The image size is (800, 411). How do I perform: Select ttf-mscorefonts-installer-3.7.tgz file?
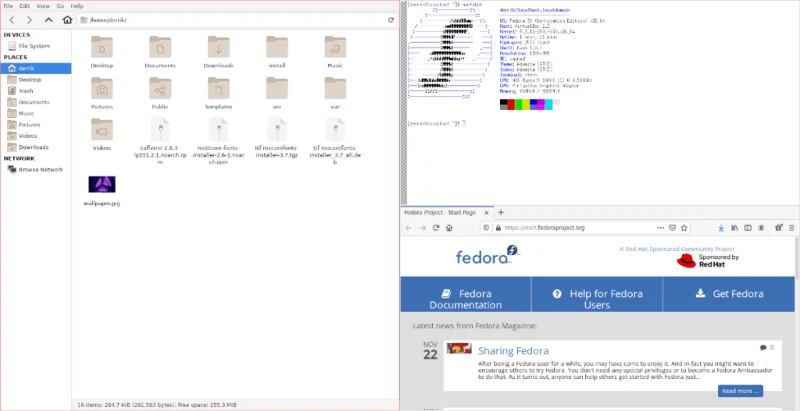(277, 130)
